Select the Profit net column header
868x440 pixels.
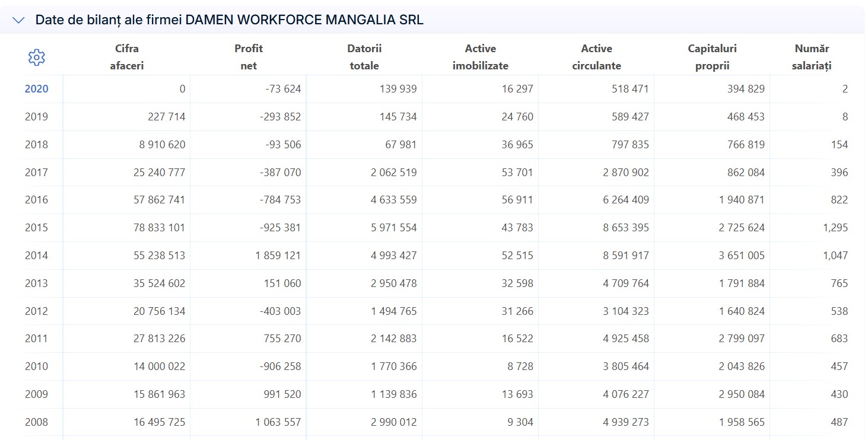click(x=249, y=57)
